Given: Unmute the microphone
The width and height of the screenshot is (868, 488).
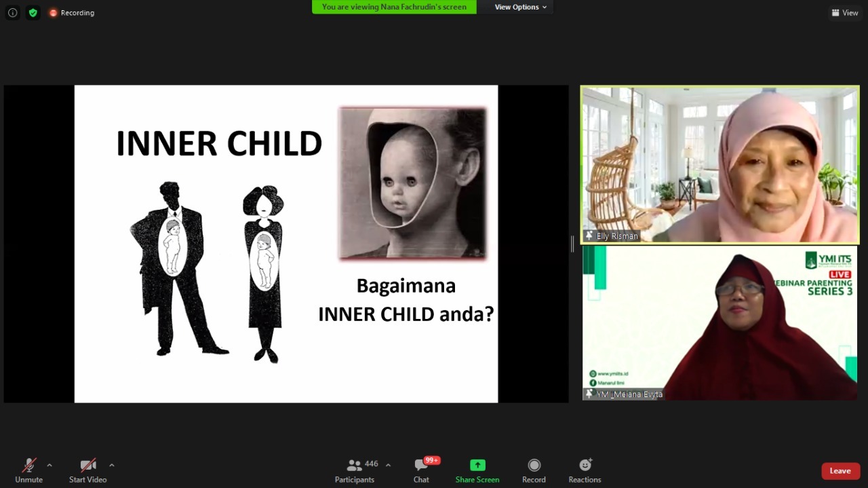Looking at the screenshot, I should (28, 470).
